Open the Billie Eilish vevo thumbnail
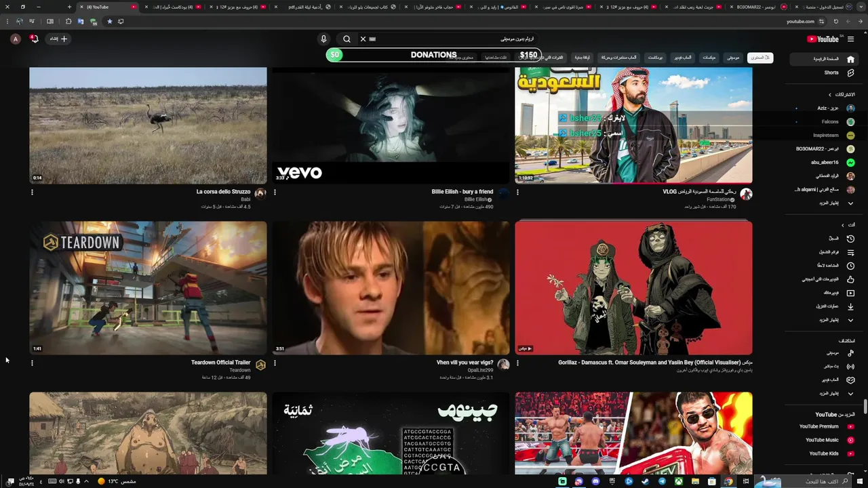This screenshot has height=488, width=868. pyautogui.click(x=391, y=125)
